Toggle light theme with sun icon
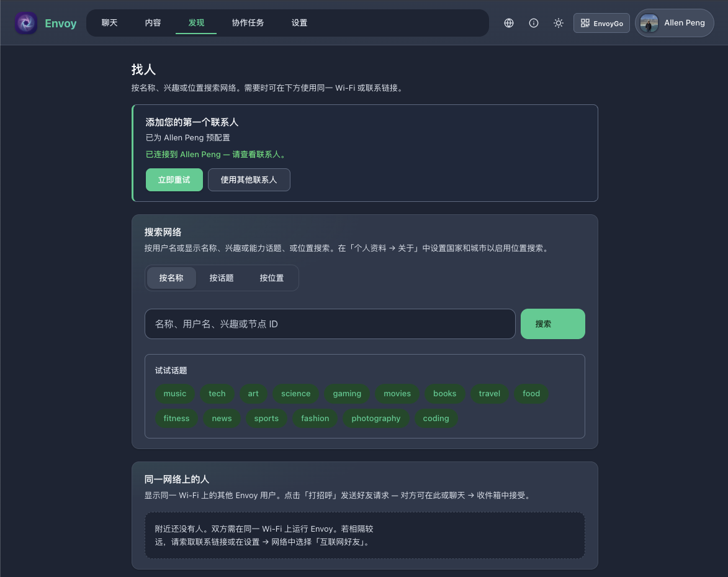Viewport: 728px width, 577px height. point(559,23)
